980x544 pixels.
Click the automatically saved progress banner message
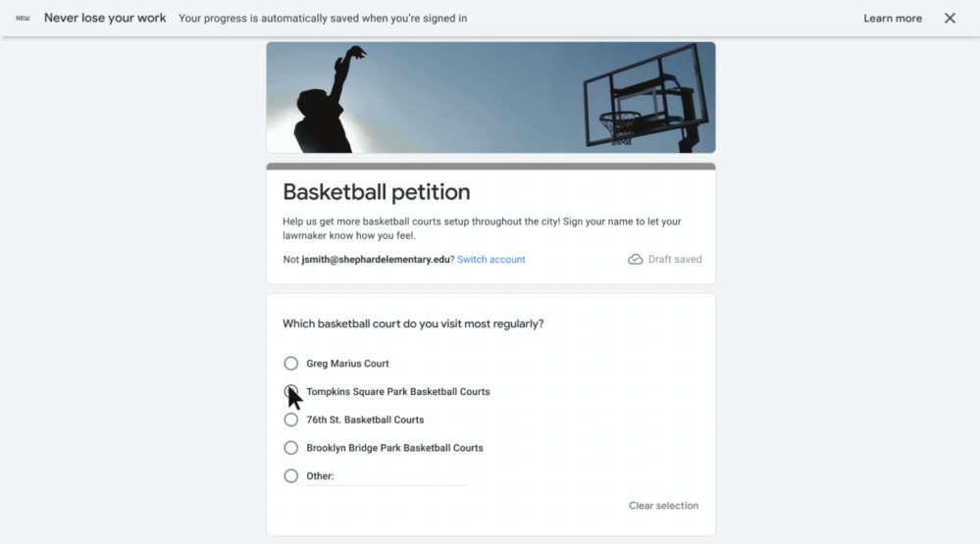click(323, 19)
